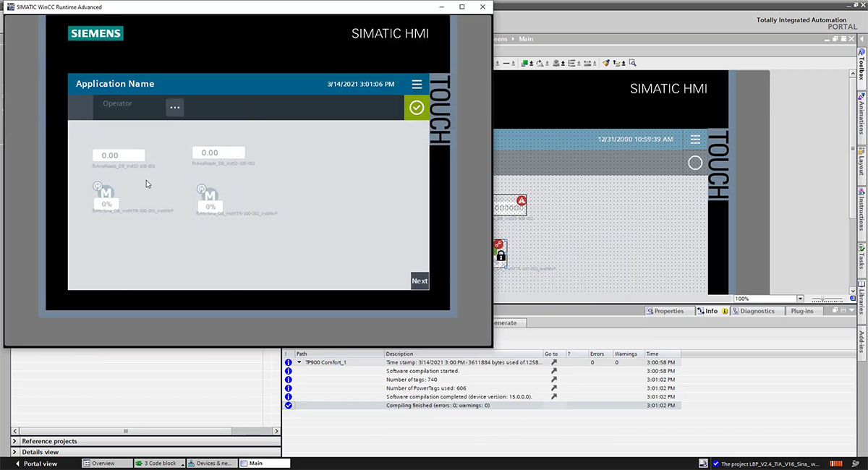Select the red alarm triangle object in editor
The height and width of the screenshot is (470, 868).
point(522,200)
